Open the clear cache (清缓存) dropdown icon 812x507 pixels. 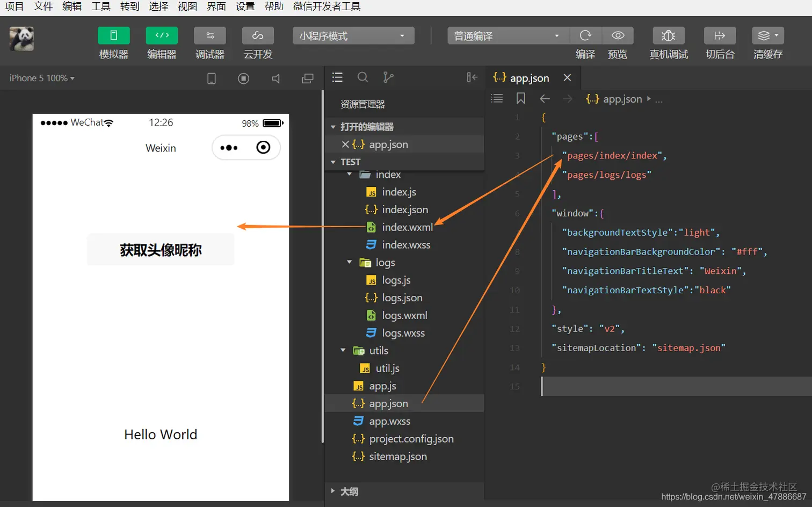click(x=768, y=35)
